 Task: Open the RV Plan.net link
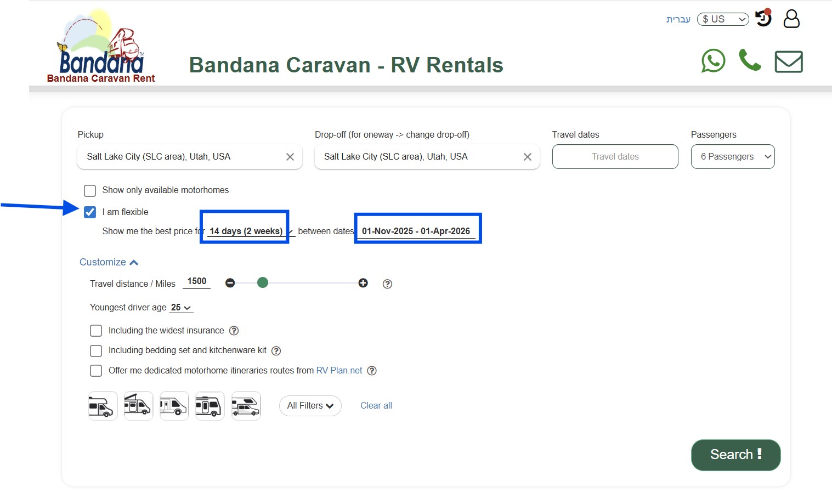339,370
